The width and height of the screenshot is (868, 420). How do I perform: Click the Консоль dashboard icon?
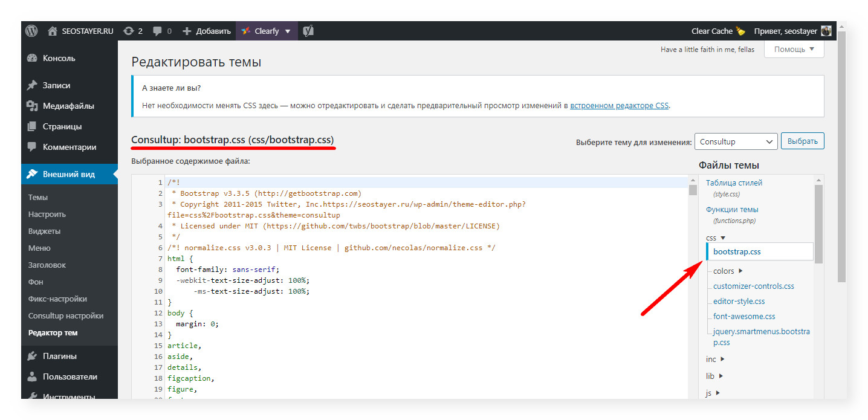33,59
